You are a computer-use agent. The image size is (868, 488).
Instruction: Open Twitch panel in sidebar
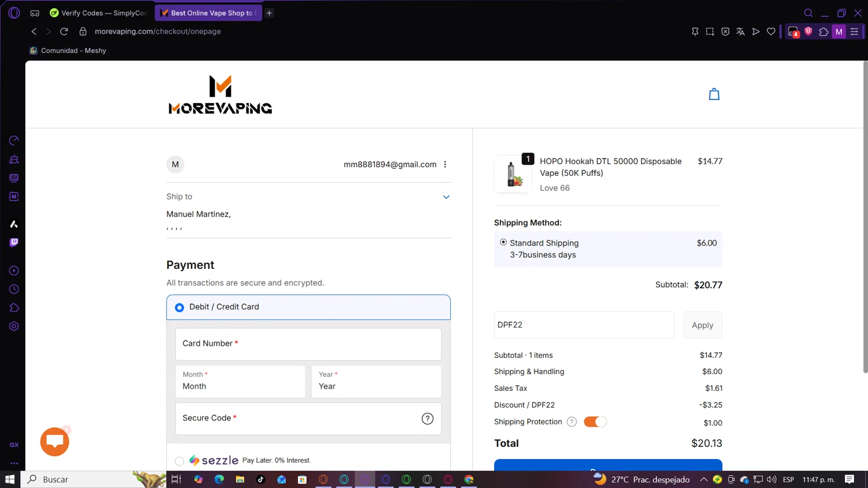14,242
